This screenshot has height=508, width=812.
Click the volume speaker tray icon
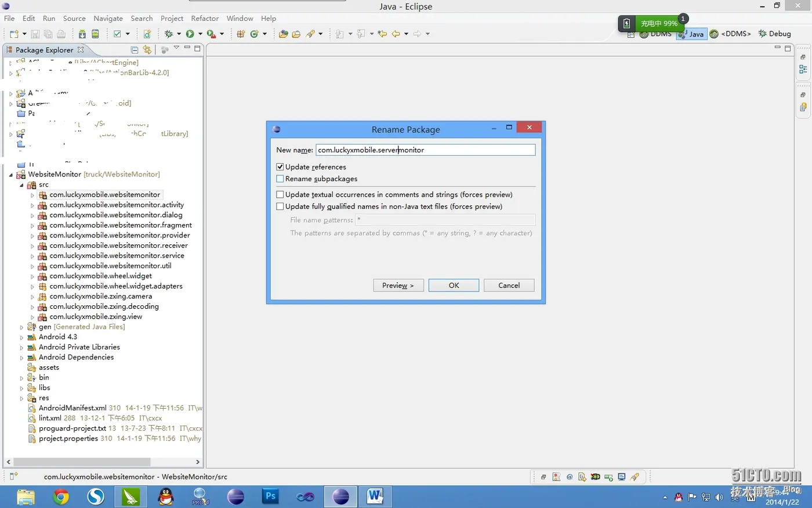pos(719,498)
